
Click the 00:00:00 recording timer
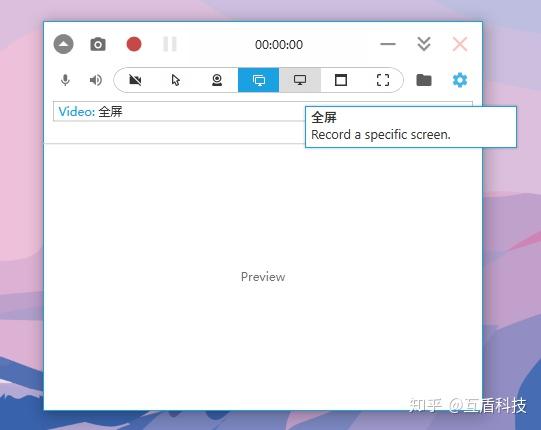coord(279,45)
